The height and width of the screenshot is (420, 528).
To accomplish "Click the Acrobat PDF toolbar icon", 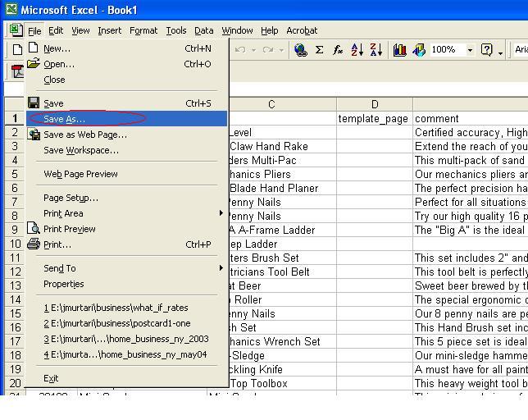I will 17,71.
